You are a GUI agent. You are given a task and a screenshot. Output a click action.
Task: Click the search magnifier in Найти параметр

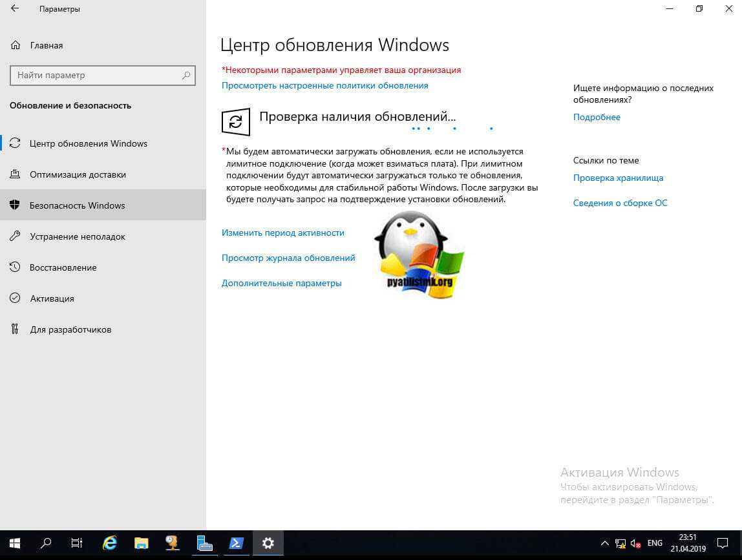[186, 76]
